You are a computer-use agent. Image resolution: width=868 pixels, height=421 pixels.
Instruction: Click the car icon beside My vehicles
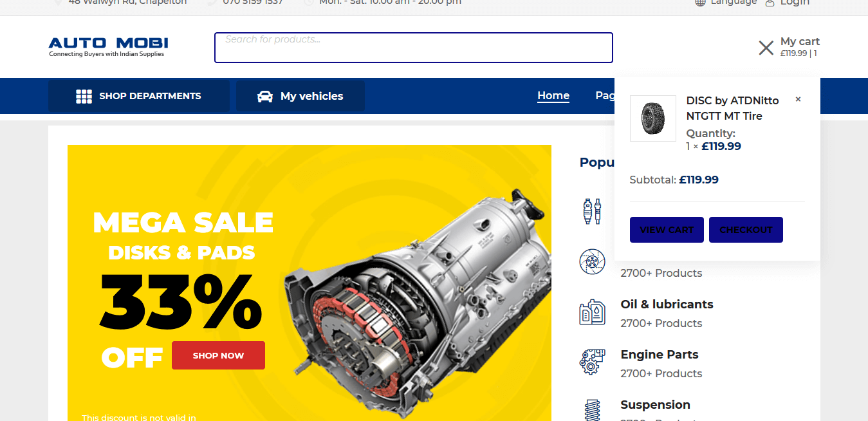tap(264, 96)
